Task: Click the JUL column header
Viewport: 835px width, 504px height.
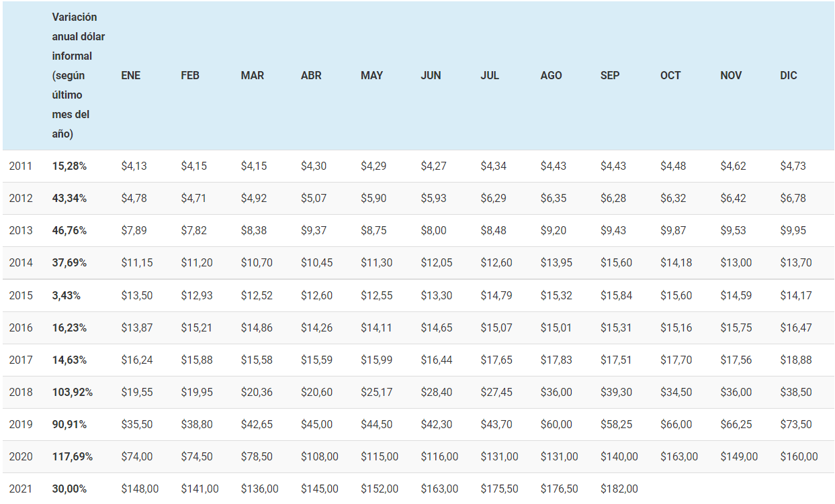Action: 490,75
